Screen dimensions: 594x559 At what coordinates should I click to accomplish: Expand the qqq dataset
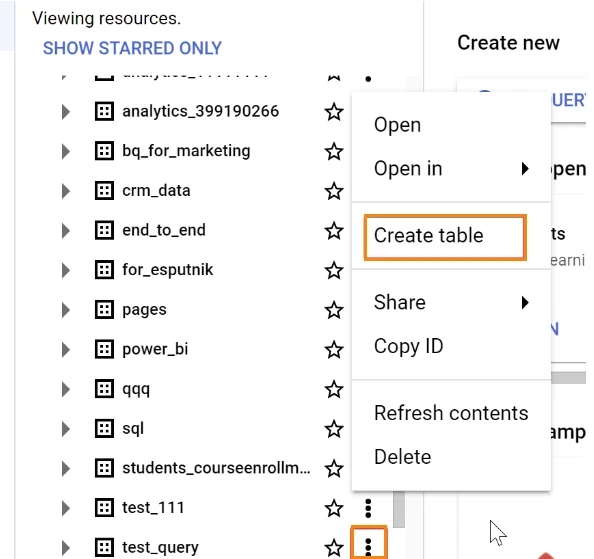tap(66, 389)
